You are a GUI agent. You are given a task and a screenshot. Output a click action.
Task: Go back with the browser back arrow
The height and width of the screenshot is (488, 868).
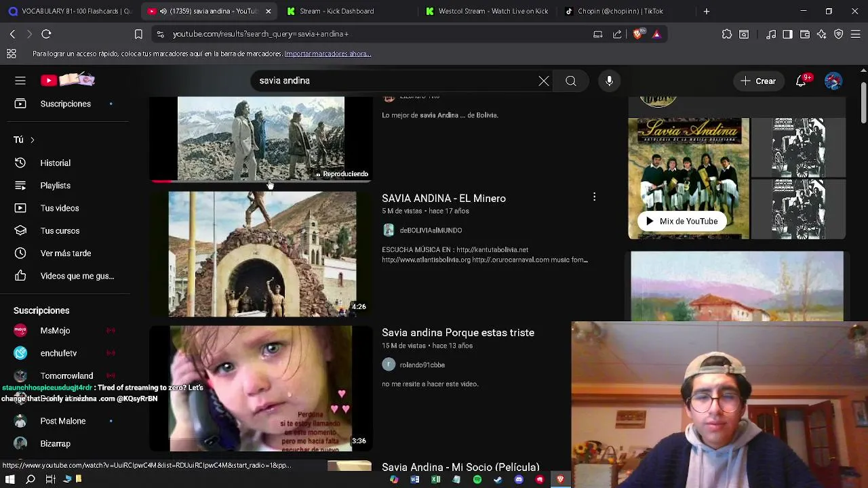(12, 34)
